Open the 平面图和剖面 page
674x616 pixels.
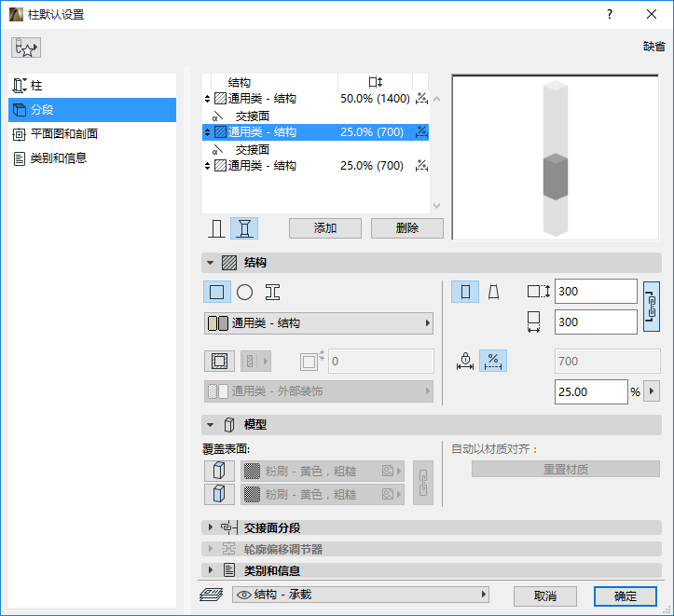pos(92,134)
